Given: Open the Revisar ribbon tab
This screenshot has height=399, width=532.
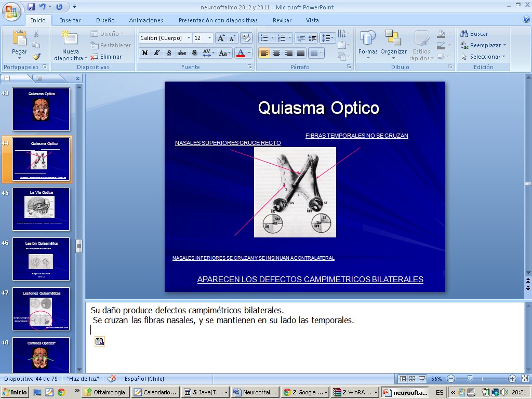Looking at the screenshot, I should [x=282, y=20].
